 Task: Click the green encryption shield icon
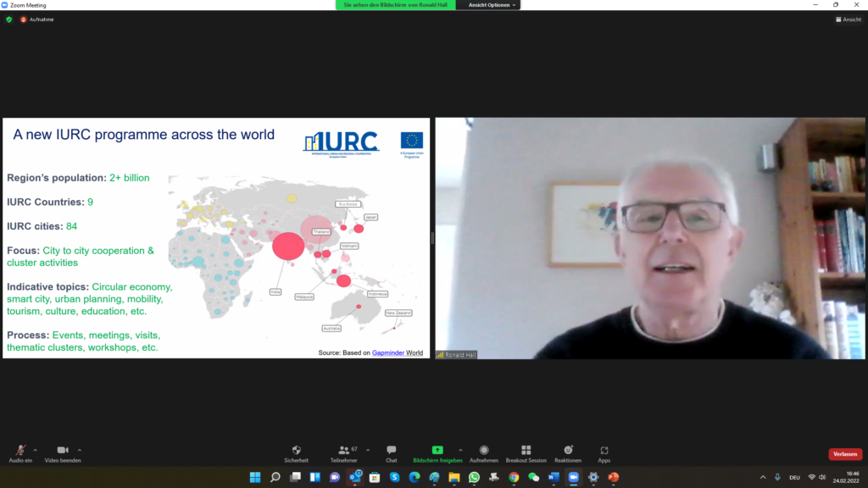point(9,19)
